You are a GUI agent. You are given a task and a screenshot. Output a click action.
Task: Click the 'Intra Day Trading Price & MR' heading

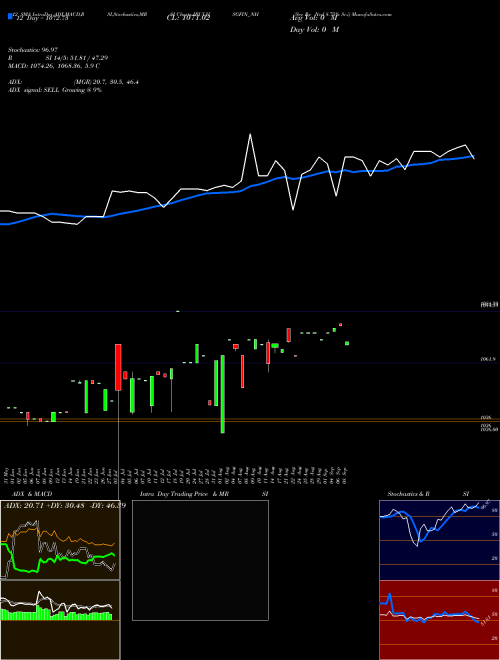[x=184, y=494]
